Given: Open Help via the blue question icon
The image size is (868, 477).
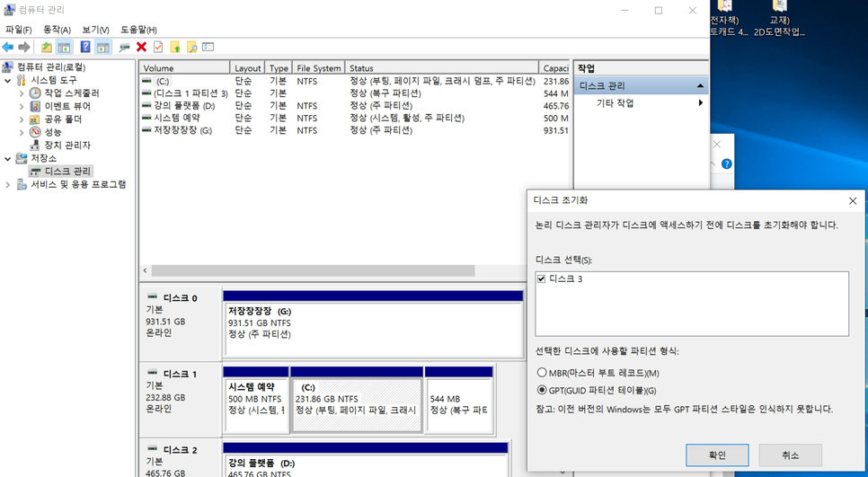Looking at the screenshot, I should click(x=85, y=47).
